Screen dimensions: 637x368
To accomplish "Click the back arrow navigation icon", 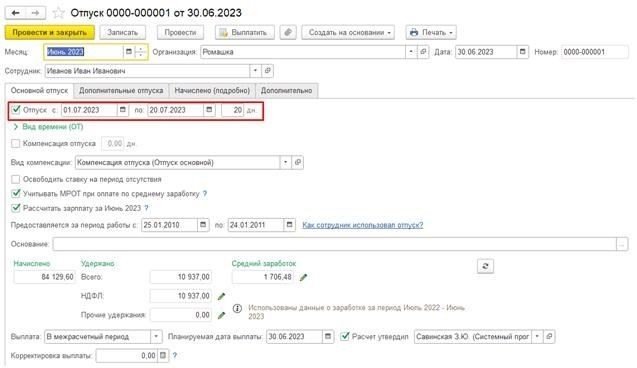I will click(15, 13).
